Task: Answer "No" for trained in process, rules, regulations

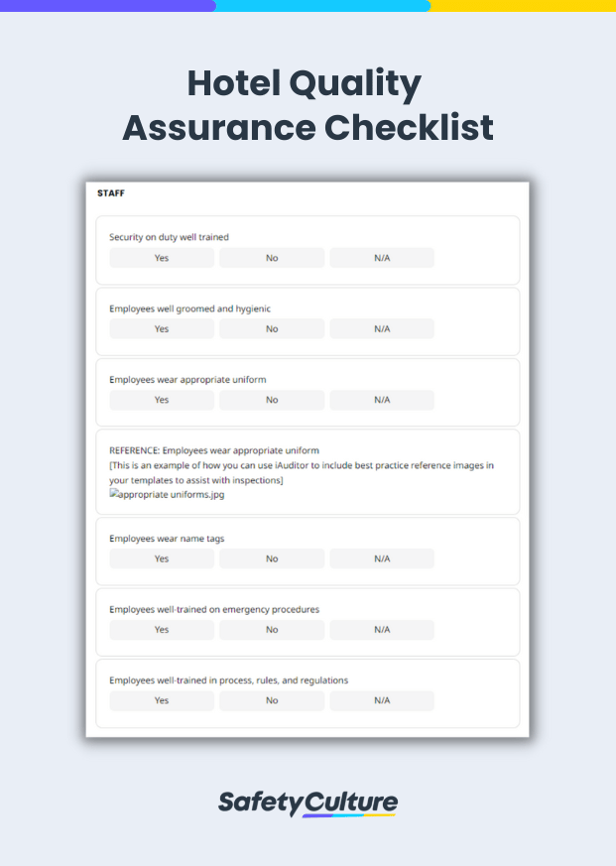Action: (271, 700)
